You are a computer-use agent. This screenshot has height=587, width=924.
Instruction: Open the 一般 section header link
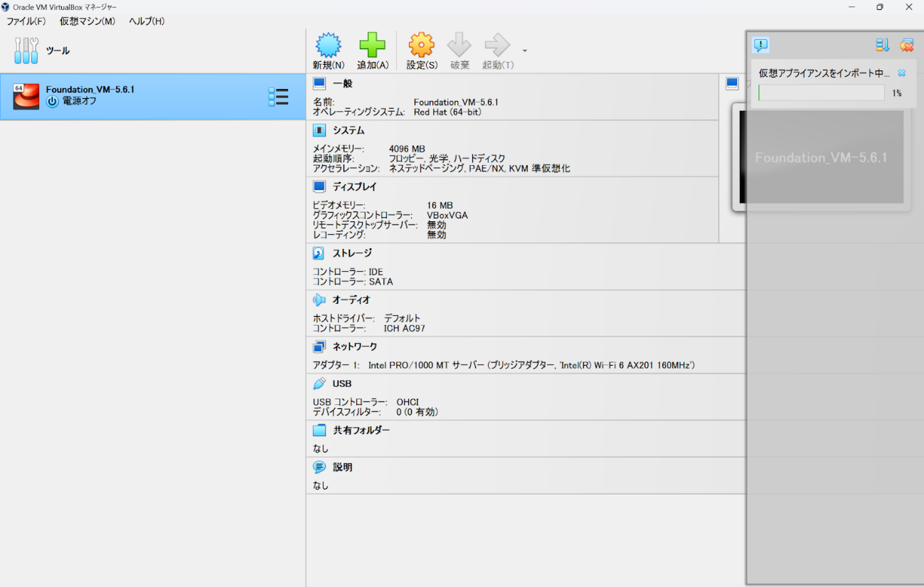coord(342,83)
